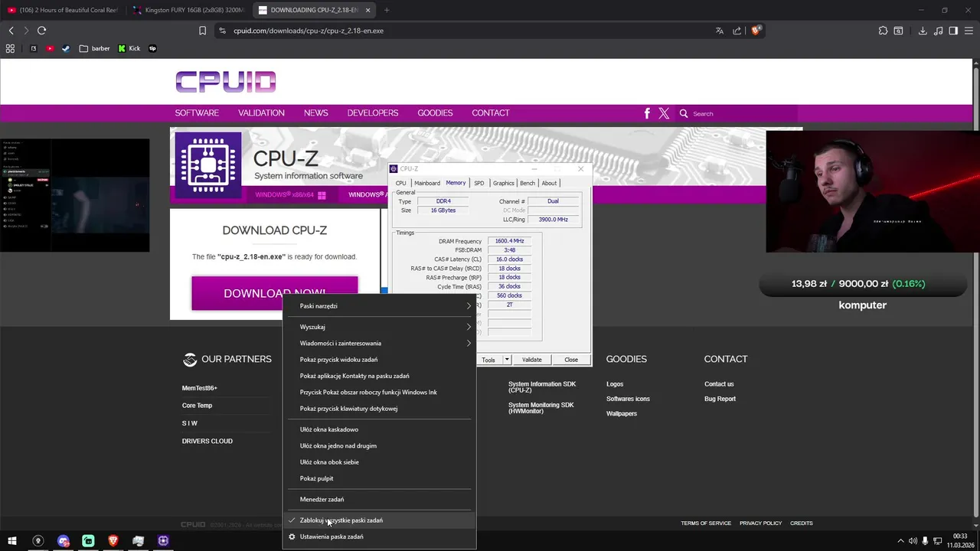Open the bookmarks bar apps grid icon
The image size is (980, 551).
click(10, 48)
